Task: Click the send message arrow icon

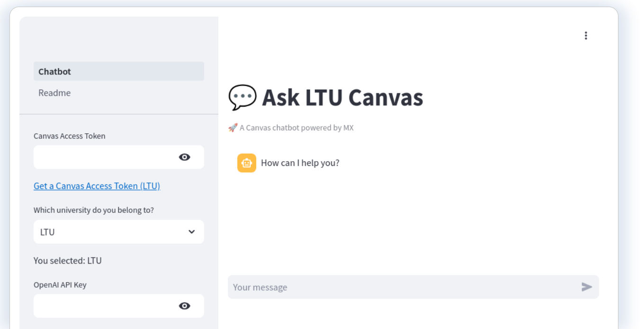Action: point(587,287)
